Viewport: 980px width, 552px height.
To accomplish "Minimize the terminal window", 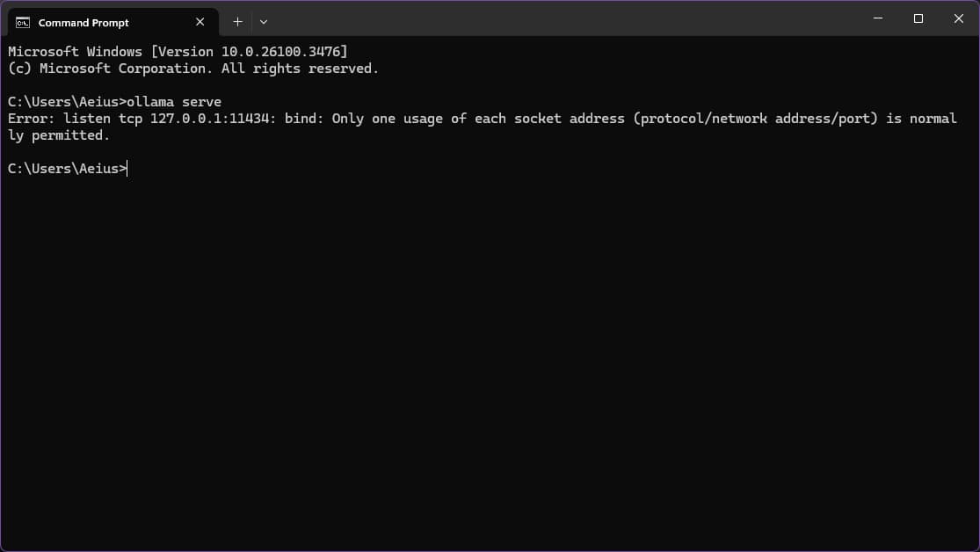I will (x=877, y=18).
